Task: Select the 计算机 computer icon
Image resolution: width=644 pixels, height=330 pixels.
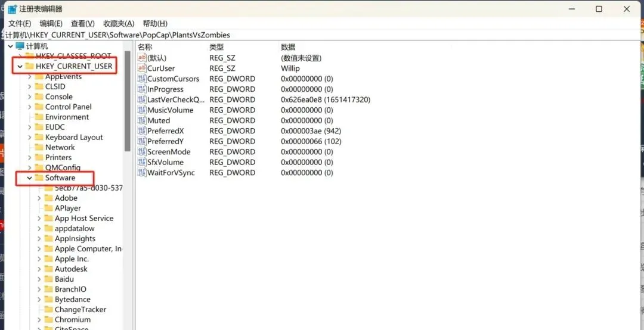Action: [x=20, y=46]
